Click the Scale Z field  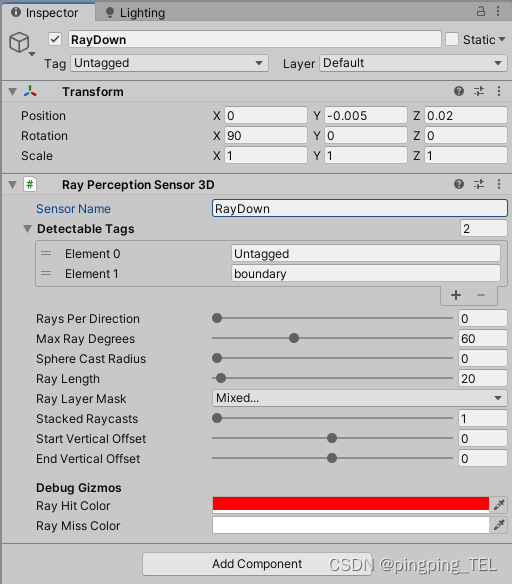coord(466,156)
